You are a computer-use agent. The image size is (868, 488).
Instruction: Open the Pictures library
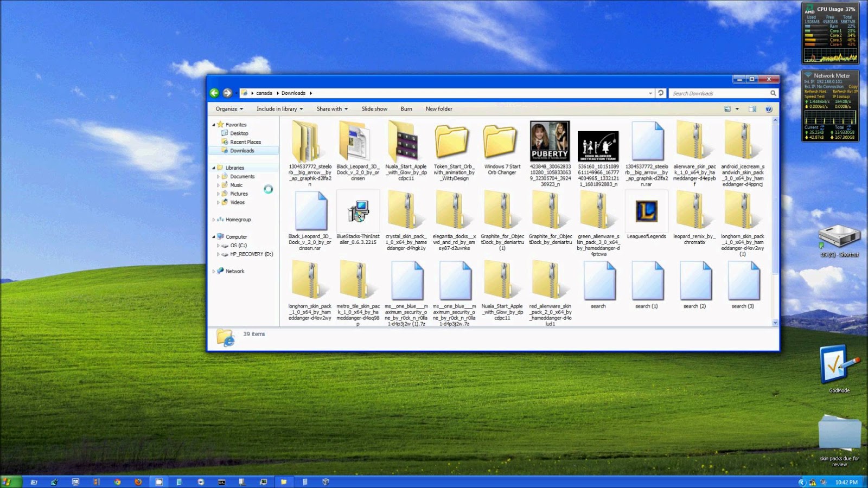239,194
